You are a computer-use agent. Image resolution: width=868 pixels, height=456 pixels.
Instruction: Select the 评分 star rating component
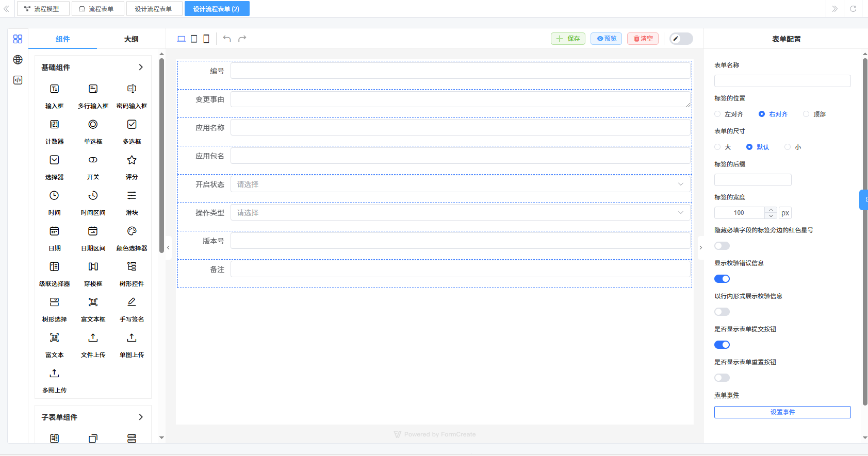[132, 166]
